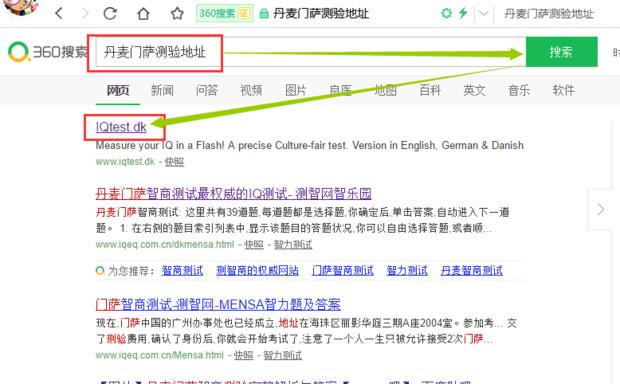Open the IQtest.dk search result
The width and height of the screenshot is (620, 384).
coord(121,127)
